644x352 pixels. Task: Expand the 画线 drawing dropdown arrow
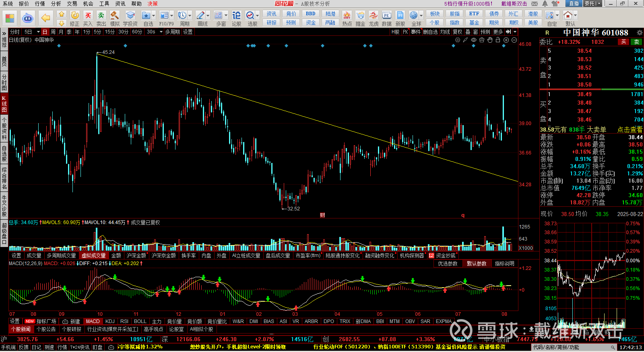208,15
